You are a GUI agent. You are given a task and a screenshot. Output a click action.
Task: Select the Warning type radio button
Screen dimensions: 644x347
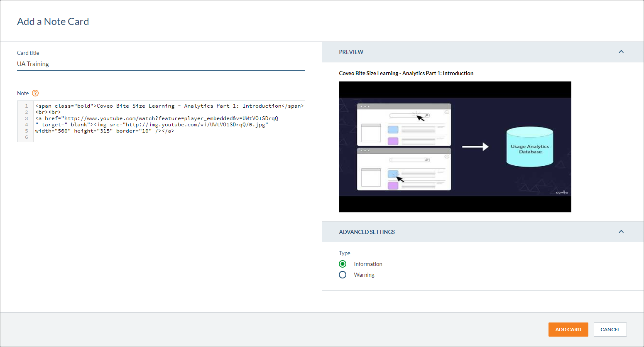(343, 275)
